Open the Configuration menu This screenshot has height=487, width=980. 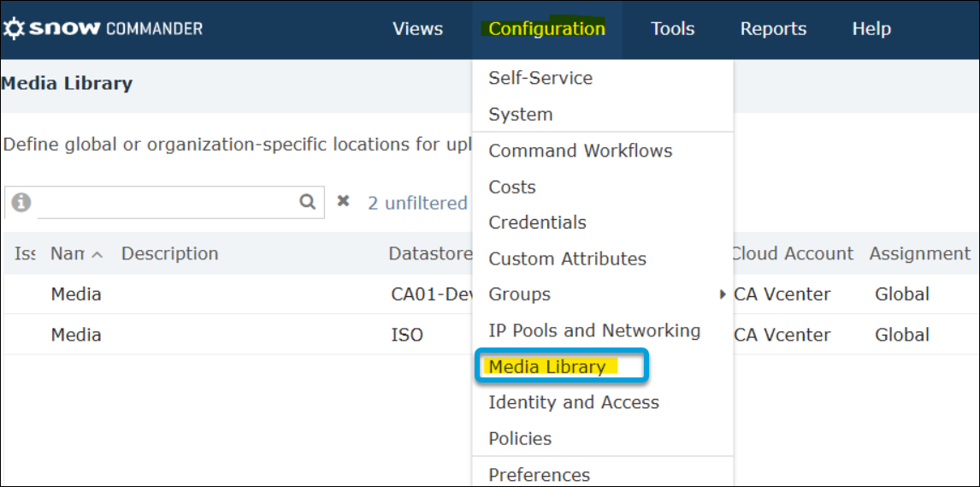(x=547, y=29)
